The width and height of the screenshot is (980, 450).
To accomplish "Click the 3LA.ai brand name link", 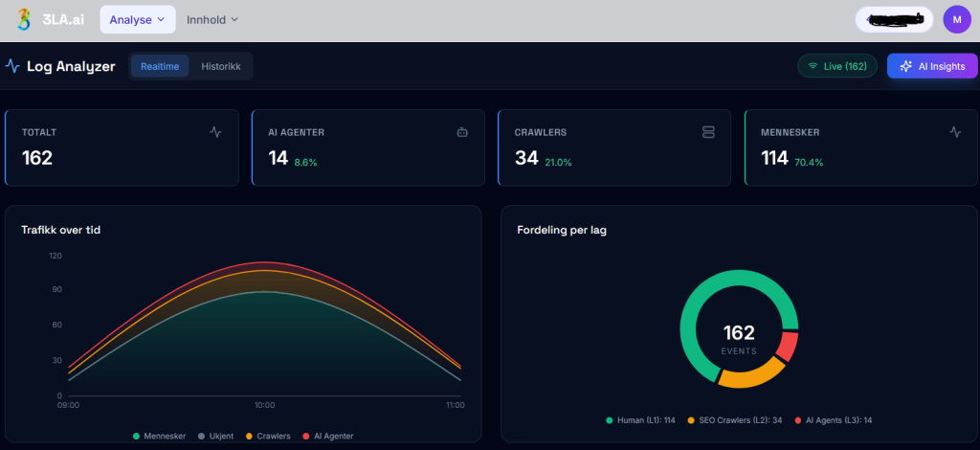I will (63, 19).
